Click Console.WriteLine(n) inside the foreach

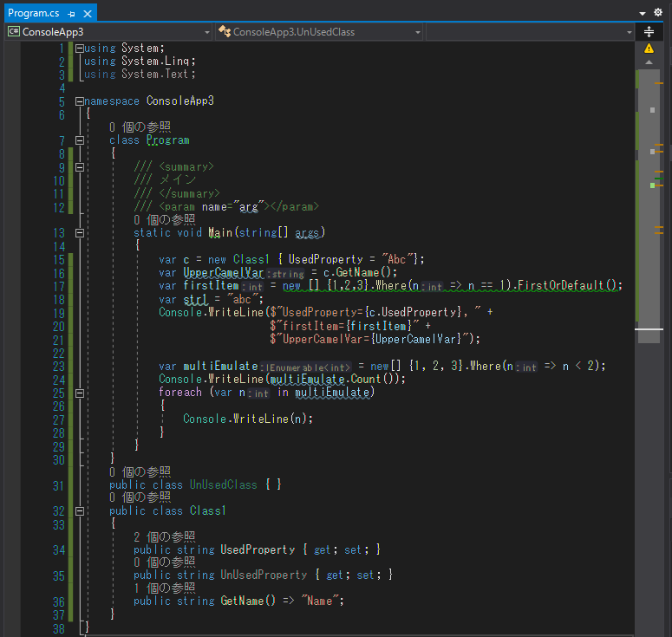[248, 419]
